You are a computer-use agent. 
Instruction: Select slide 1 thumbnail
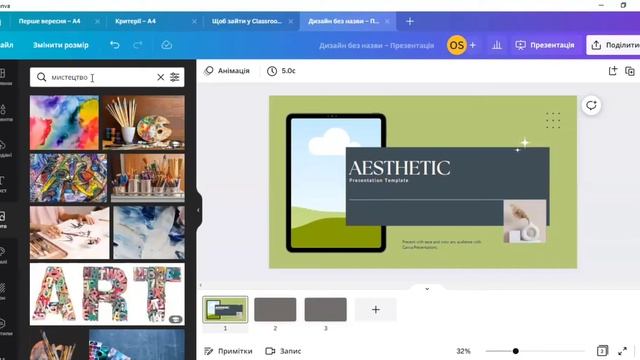pyautogui.click(x=225, y=309)
